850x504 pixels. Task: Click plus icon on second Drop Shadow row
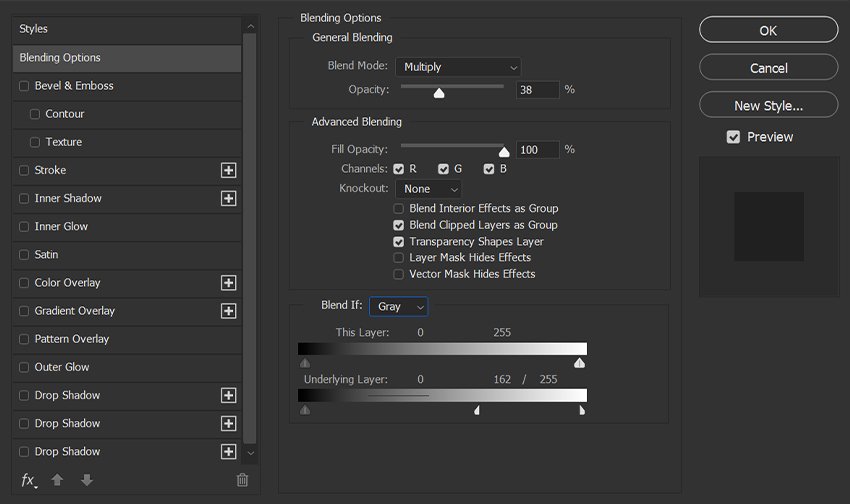coord(228,424)
